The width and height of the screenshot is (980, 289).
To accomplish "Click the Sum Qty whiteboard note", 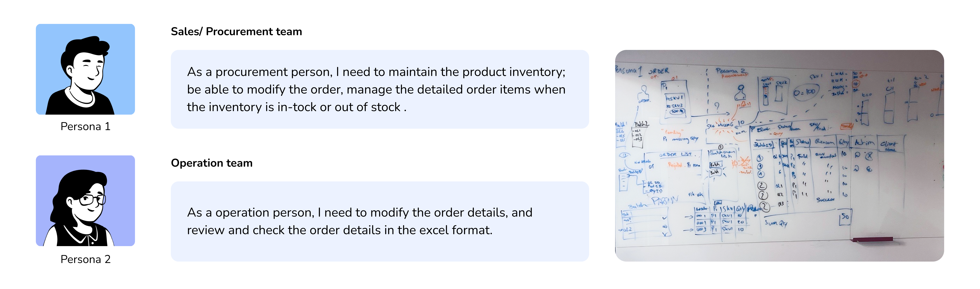I will coord(776,223).
